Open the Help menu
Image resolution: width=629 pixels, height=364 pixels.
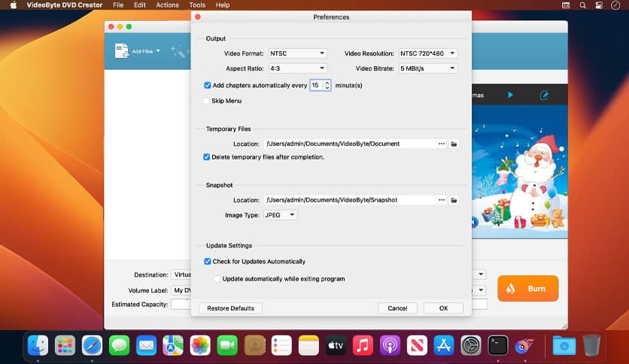pyautogui.click(x=223, y=5)
